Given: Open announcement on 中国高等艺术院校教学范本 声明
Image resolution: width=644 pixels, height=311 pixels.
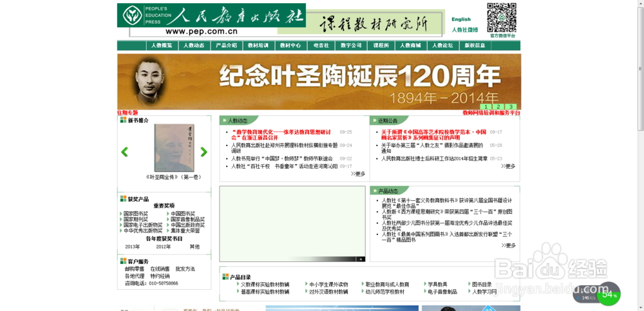Looking at the screenshot, I should (433, 135).
